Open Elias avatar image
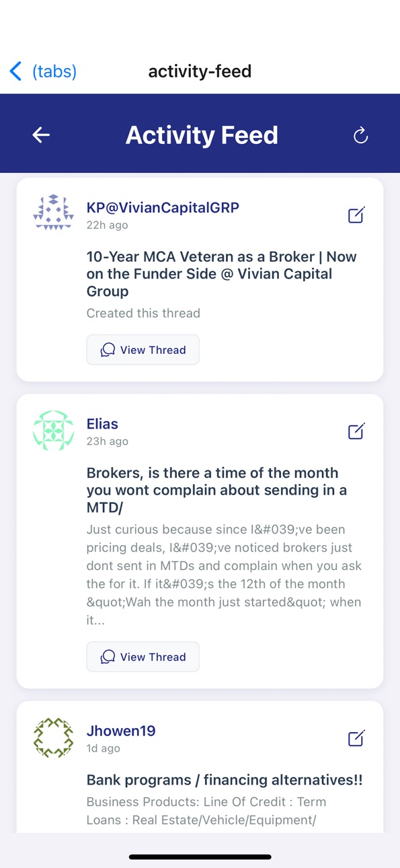The width and height of the screenshot is (400, 868). tap(53, 431)
